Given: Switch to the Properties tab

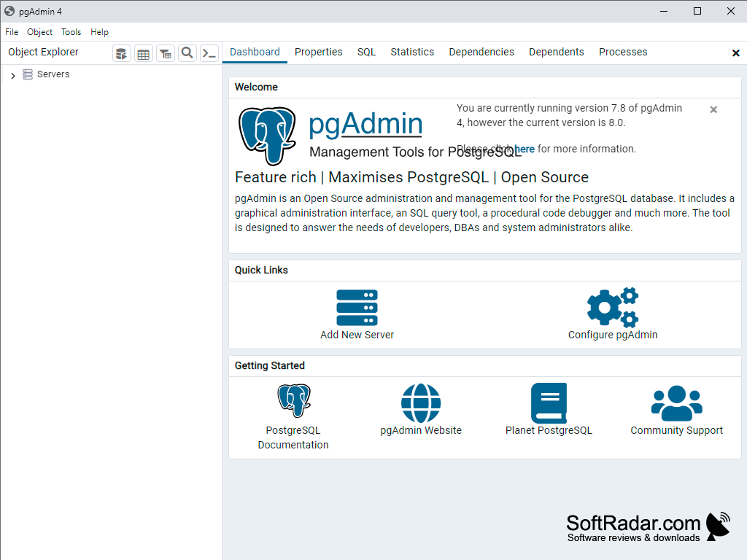Looking at the screenshot, I should click(318, 52).
